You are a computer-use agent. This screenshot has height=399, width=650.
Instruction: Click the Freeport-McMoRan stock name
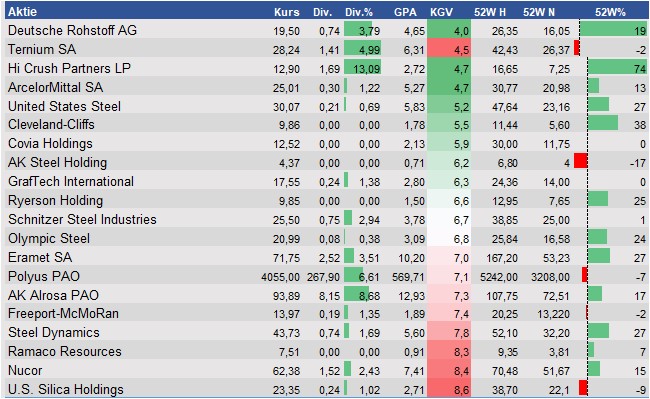(x=63, y=314)
